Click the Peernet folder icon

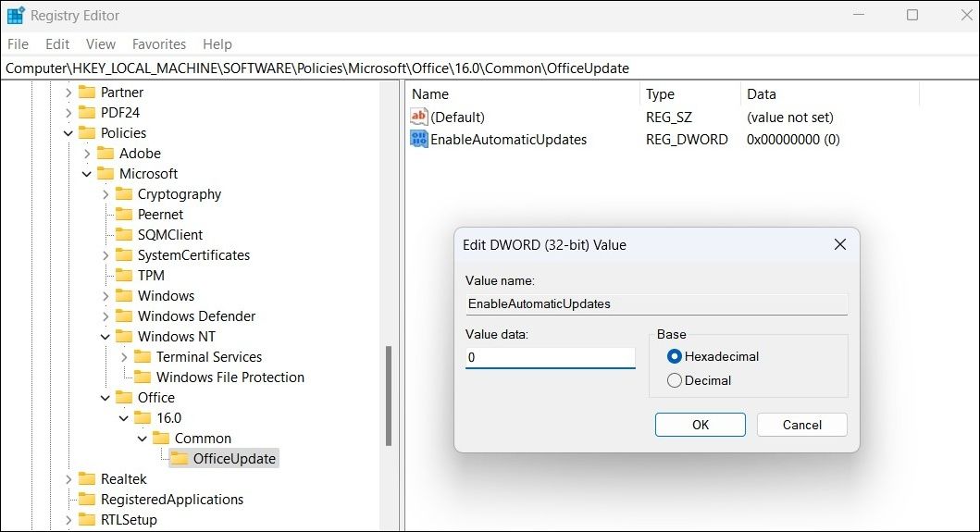(x=124, y=215)
